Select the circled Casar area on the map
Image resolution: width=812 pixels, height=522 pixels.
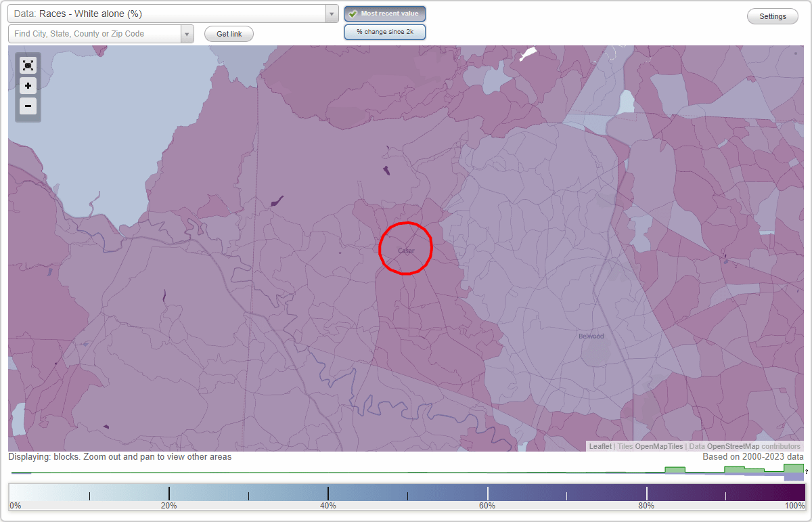[x=405, y=248]
